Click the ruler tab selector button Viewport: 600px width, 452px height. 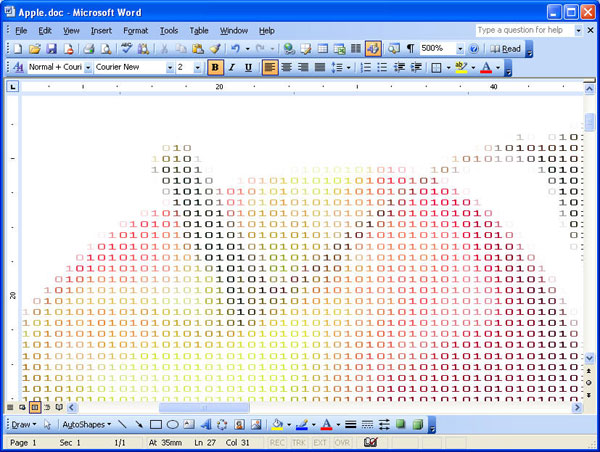pos(13,87)
